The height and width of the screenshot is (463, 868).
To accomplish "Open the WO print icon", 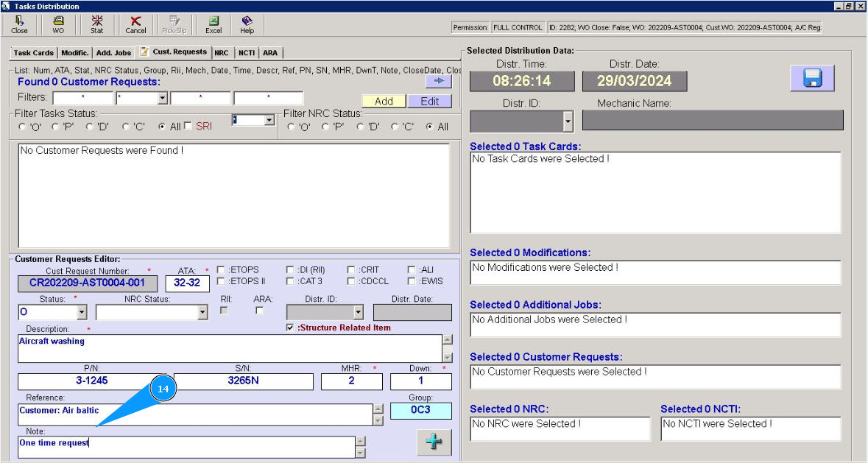I will pyautogui.click(x=58, y=24).
